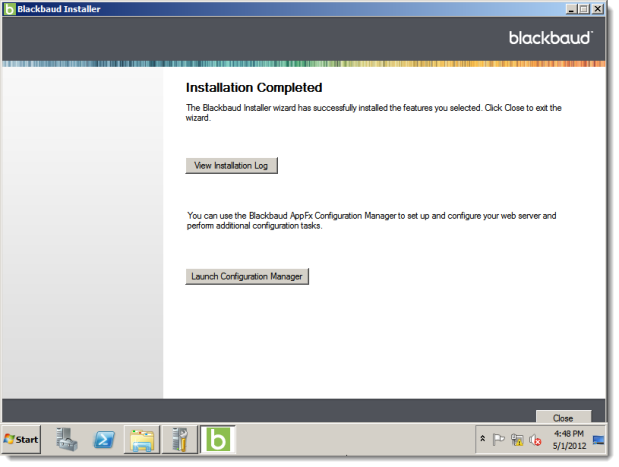Viewport: 619px width, 467px height.
Task: Click the blackbaud logo in the header
Action: coord(551,38)
